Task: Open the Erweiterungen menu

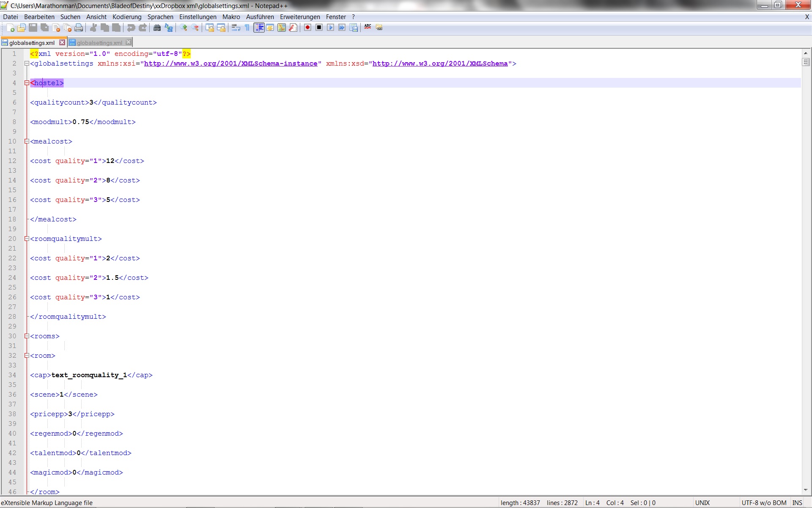Action: tap(300, 17)
